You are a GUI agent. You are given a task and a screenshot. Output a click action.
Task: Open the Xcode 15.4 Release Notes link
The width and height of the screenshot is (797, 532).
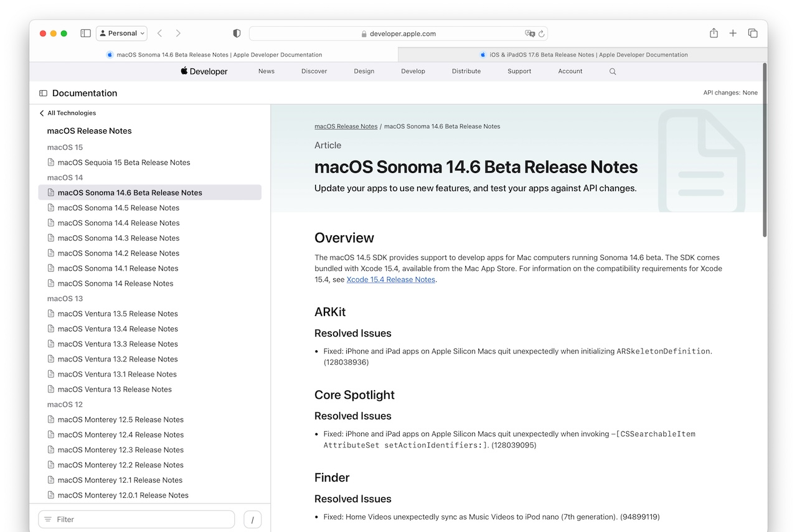(391, 280)
